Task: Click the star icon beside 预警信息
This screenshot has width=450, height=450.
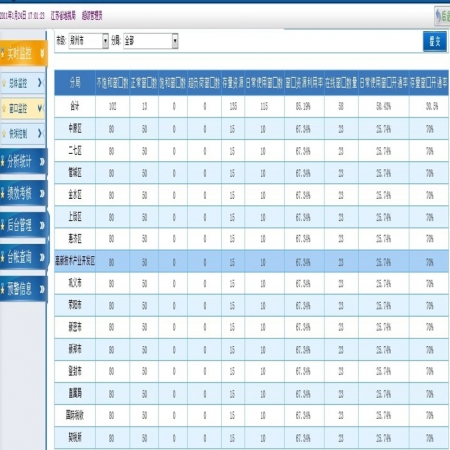Action: click(x=3, y=289)
